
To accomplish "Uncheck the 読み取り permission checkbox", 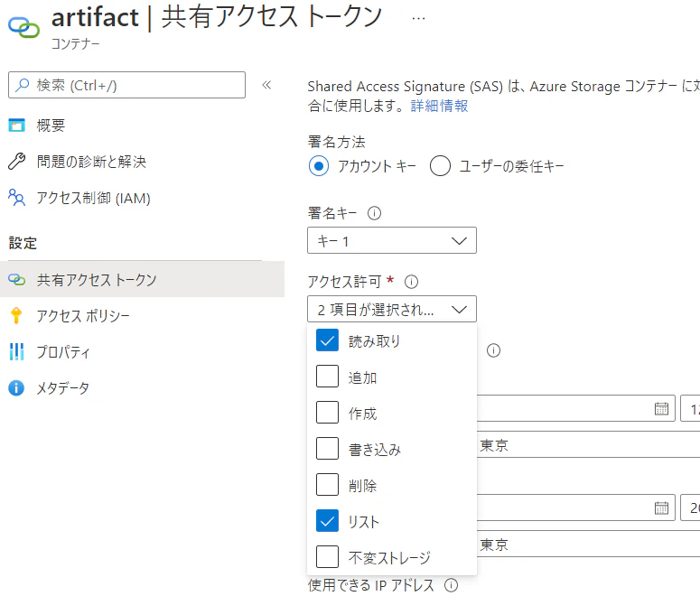I will (327, 340).
